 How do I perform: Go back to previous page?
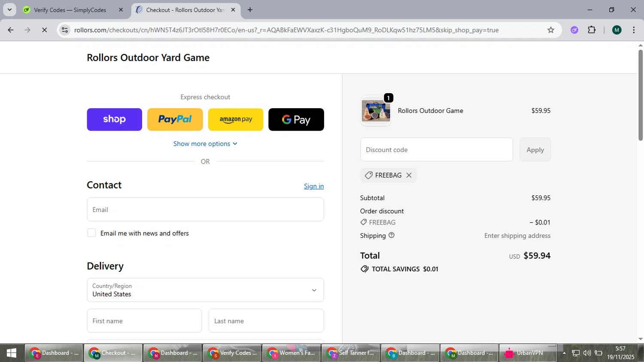pos(11,30)
